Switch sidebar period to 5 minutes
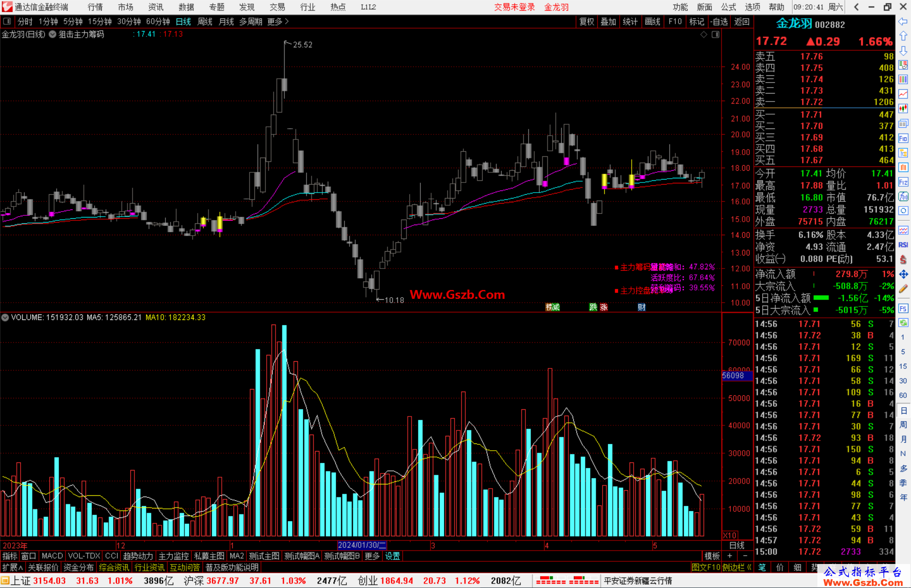Image resolution: width=911 pixels, height=588 pixels. point(903,352)
